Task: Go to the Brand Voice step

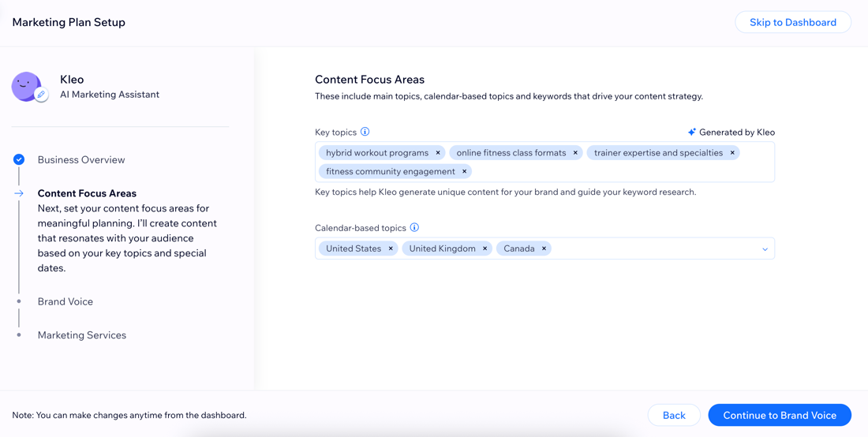Action: [65, 301]
